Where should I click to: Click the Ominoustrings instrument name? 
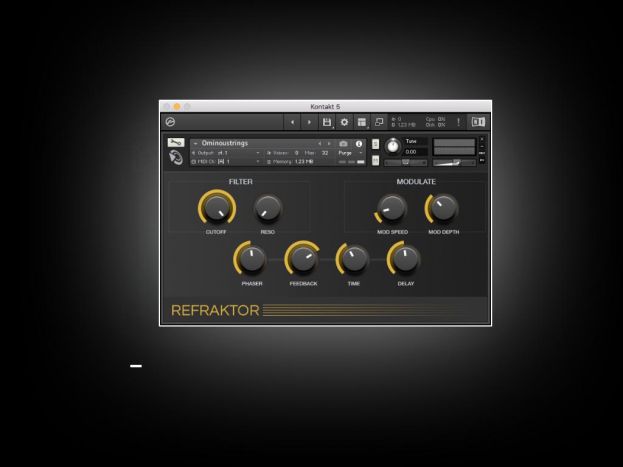coord(224,143)
